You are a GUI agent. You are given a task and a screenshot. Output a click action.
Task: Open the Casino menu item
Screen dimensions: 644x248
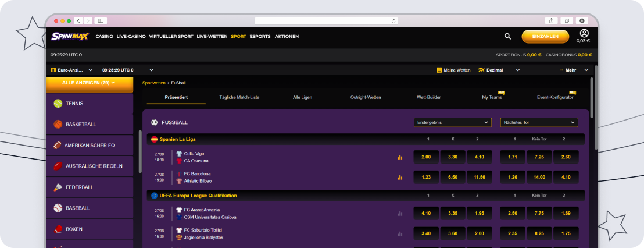click(104, 36)
